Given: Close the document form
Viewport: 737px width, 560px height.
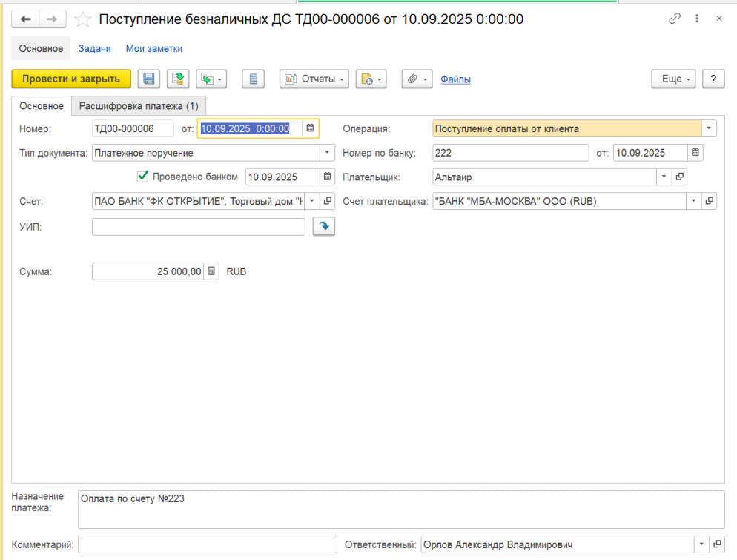Looking at the screenshot, I should point(719,19).
